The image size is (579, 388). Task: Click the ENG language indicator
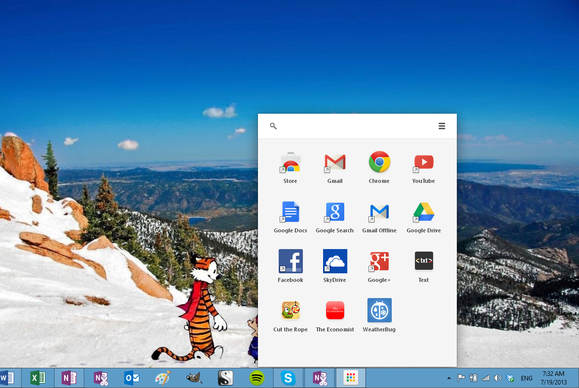coord(527,378)
